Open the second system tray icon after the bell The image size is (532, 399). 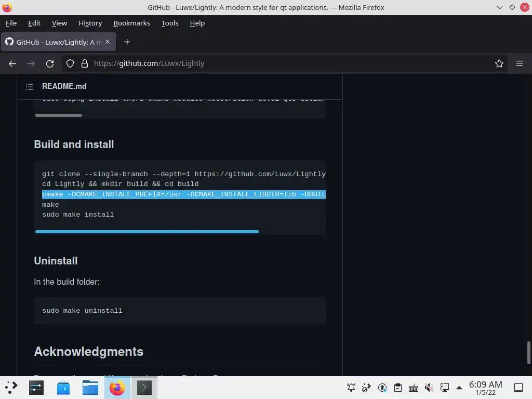(x=366, y=388)
